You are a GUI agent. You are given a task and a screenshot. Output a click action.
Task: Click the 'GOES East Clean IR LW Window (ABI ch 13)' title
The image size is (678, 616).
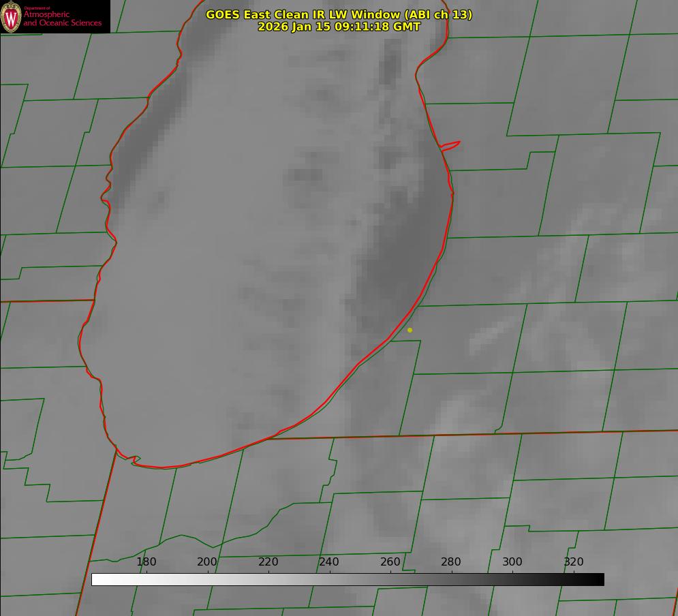(339, 14)
